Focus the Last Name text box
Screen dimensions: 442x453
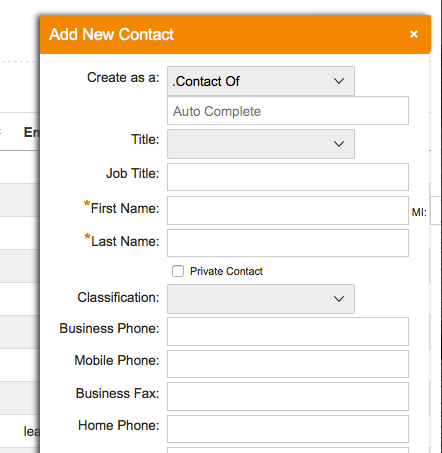[288, 243]
